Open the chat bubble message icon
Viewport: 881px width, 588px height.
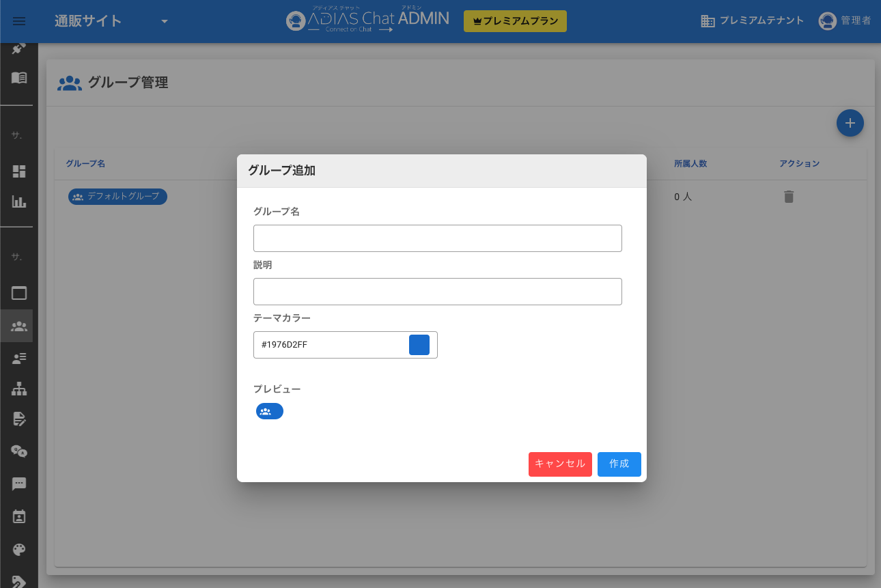tap(19, 484)
